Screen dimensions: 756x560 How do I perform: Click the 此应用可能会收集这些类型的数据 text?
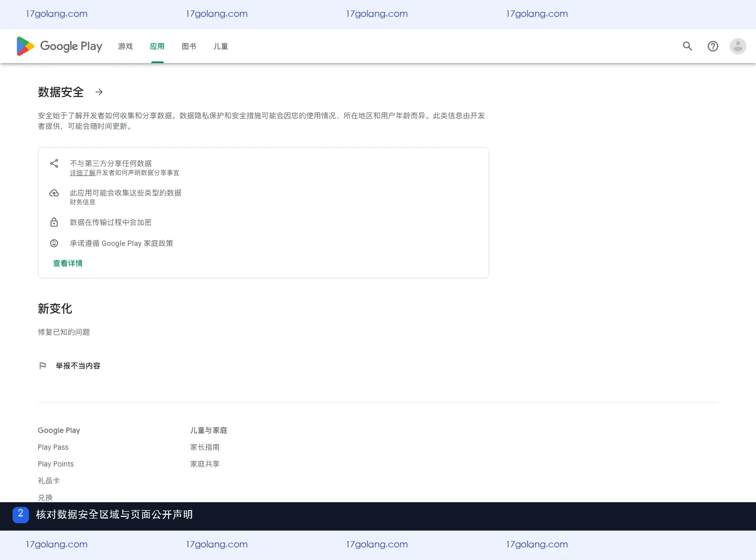[x=125, y=193]
